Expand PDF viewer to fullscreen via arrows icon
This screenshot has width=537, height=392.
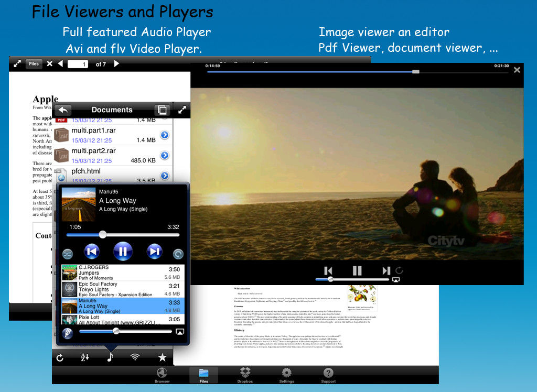(17, 64)
